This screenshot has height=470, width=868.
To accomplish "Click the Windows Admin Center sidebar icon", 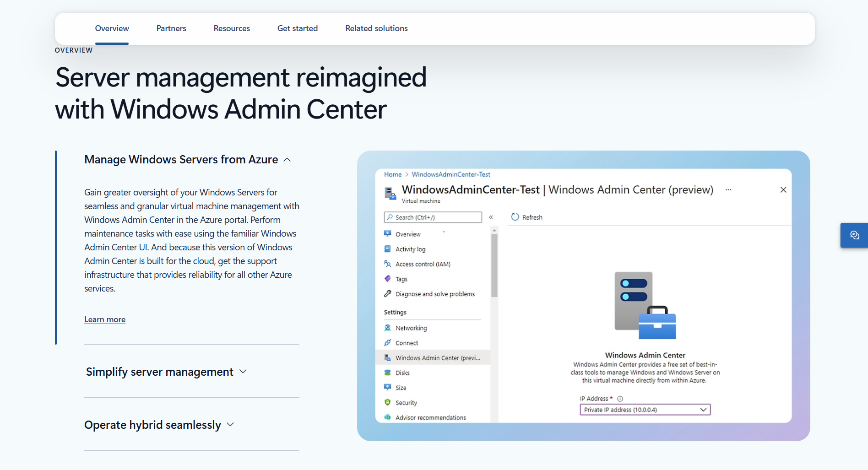I will click(x=387, y=358).
